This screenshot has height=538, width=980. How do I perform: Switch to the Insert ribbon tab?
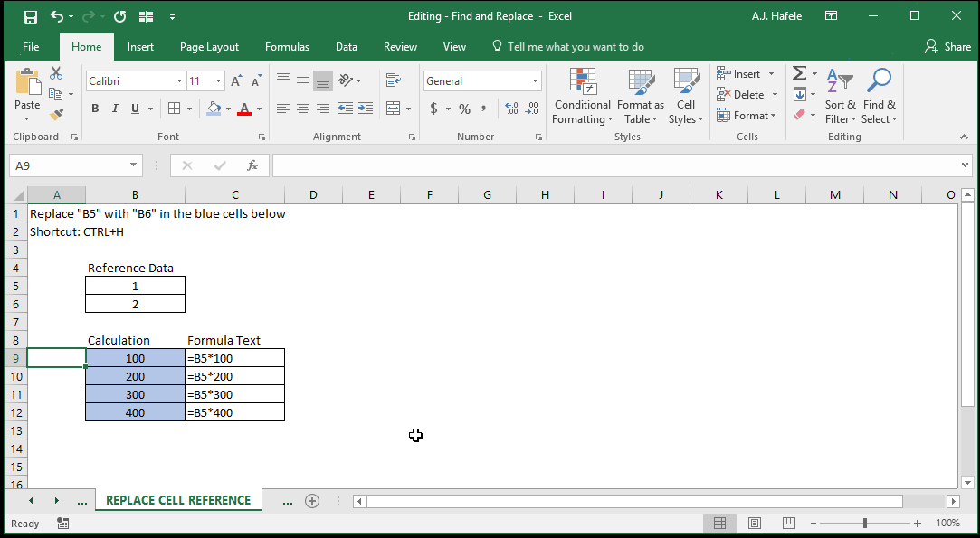(140, 47)
